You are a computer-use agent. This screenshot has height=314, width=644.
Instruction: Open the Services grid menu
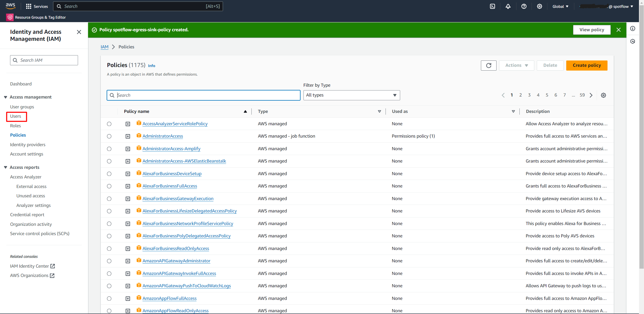(37, 6)
